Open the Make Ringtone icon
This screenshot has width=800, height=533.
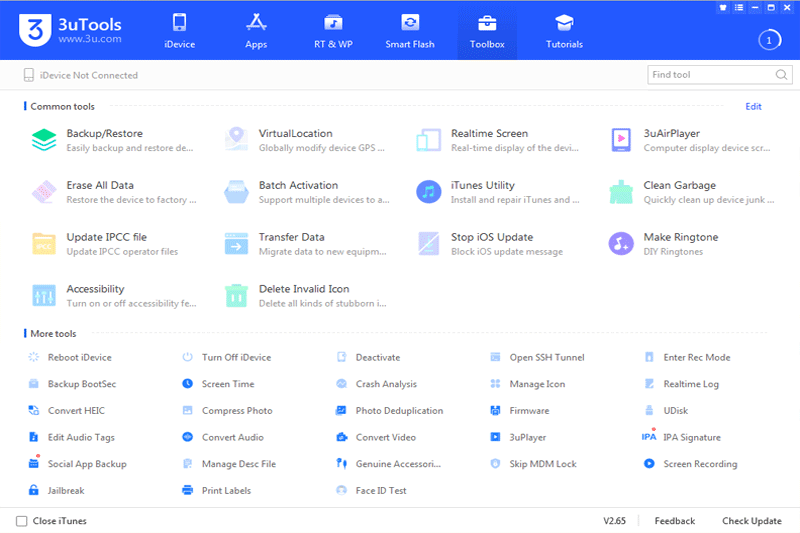(x=621, y=244)
